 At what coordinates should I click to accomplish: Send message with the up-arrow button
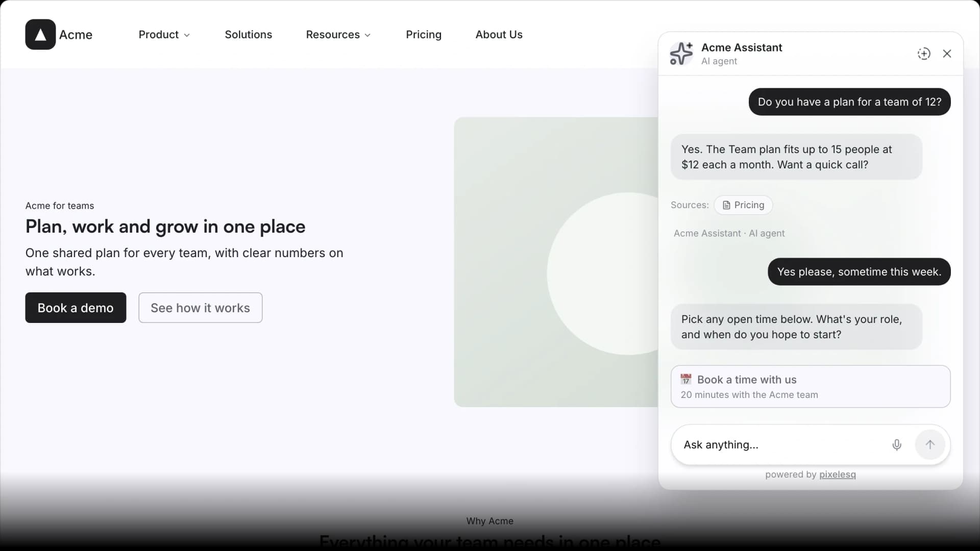pyautogui.click(x=930, y=445)
